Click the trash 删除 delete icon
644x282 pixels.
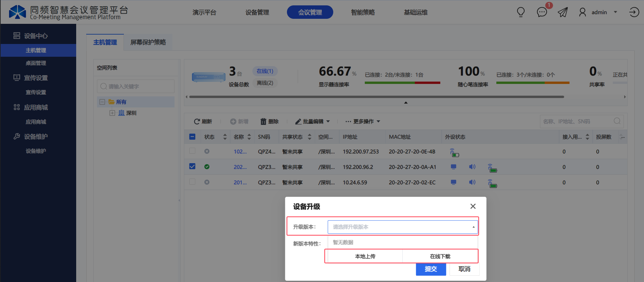[263, 122]
